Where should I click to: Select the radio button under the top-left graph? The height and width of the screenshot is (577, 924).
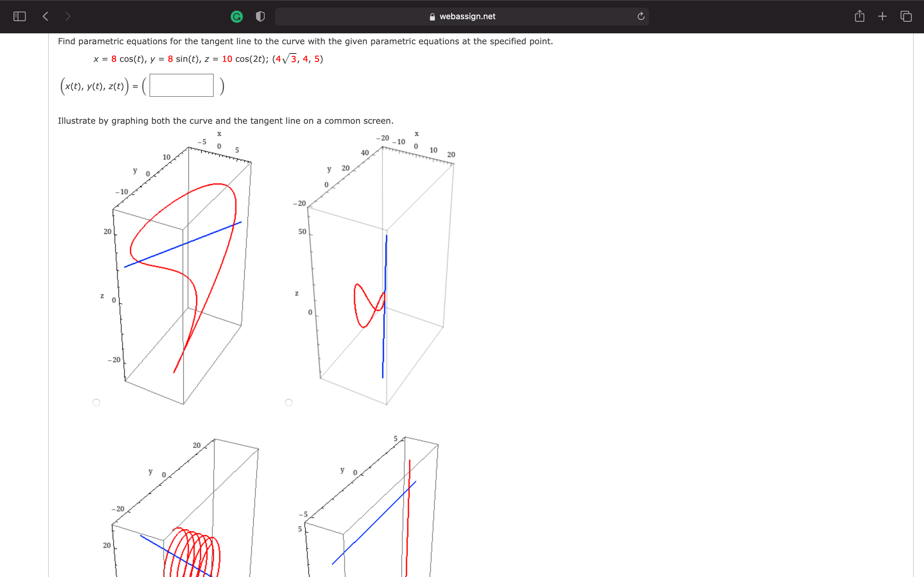click(x=96, y=403)
